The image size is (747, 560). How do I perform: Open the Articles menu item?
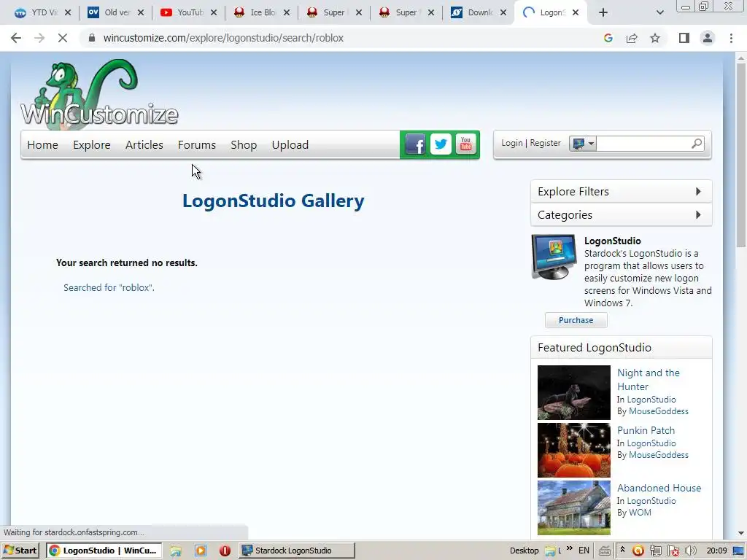point(144,145)
